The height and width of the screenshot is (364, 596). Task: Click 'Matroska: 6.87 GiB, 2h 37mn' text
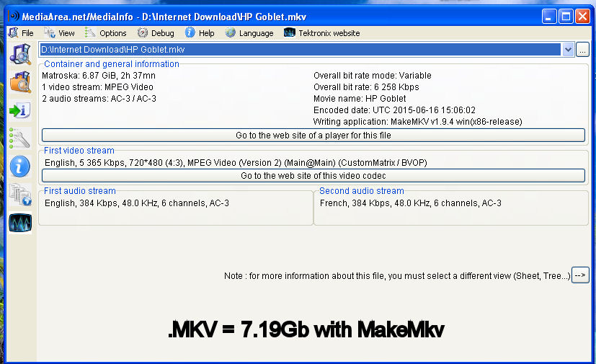pos(99,75)
